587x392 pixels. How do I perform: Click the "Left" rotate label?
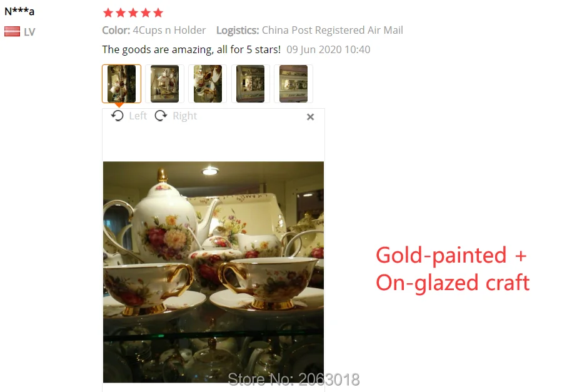pyautogui.click(x=138, y=116)
